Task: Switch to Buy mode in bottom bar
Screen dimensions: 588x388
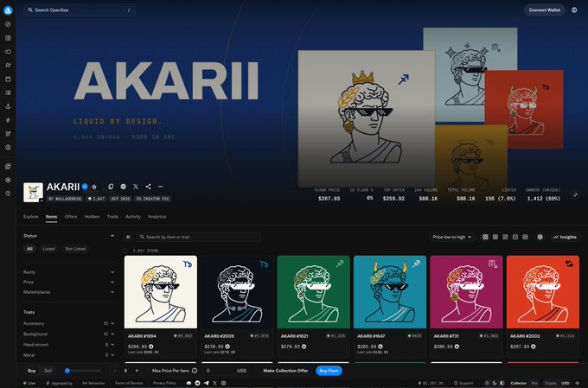Action: 31,371
